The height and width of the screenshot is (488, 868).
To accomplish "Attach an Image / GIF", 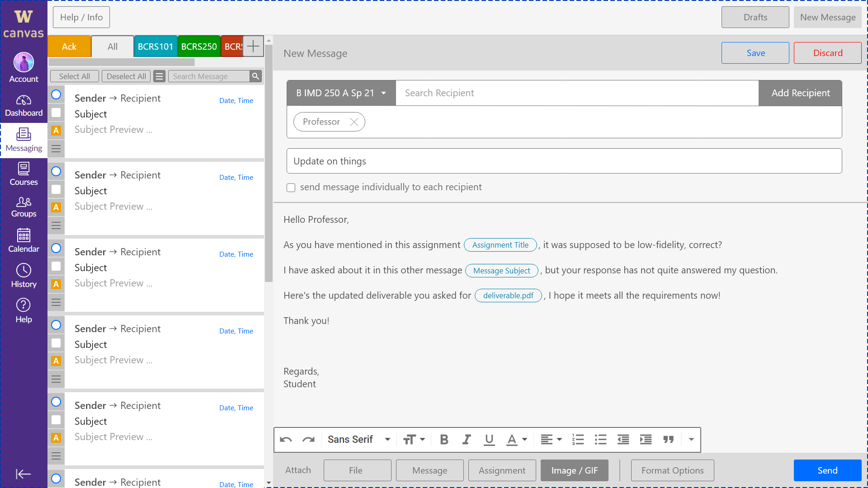I will (x=575, y=470).
